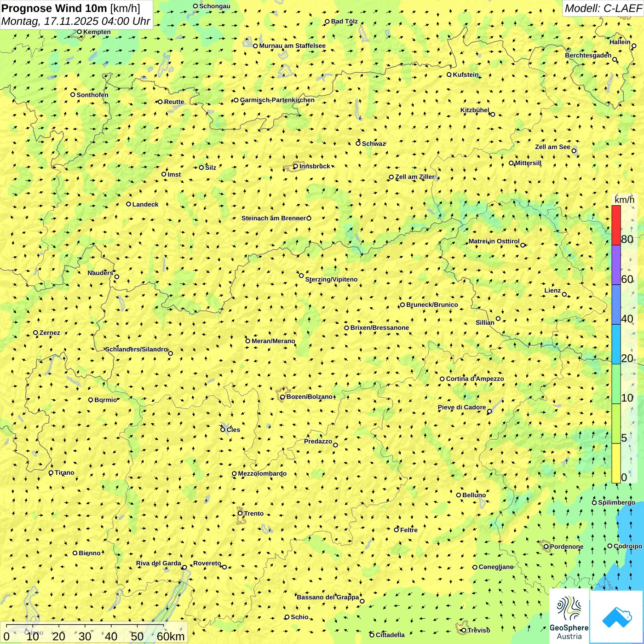Click the Belluno location marker
The height and width of the screenshot is (644, 644).
tap(458, 495)
